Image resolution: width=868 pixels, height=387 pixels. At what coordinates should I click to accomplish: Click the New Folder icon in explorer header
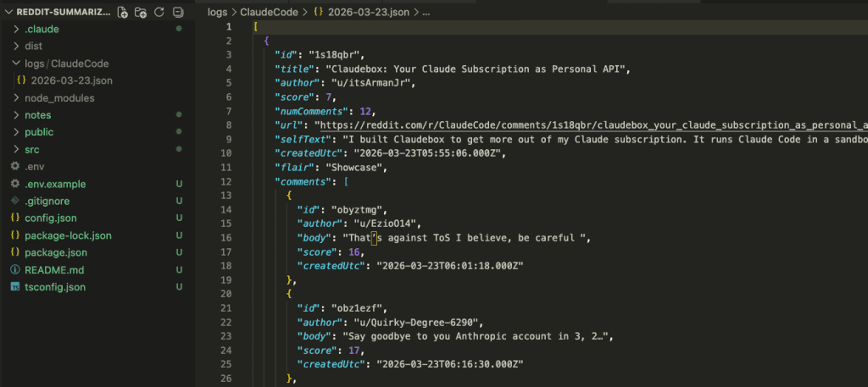141,12
